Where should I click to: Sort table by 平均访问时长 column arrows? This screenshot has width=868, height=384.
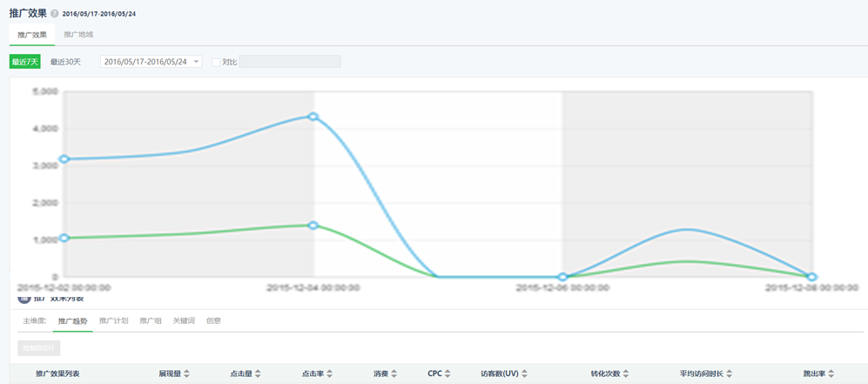(x=729, y=374)
